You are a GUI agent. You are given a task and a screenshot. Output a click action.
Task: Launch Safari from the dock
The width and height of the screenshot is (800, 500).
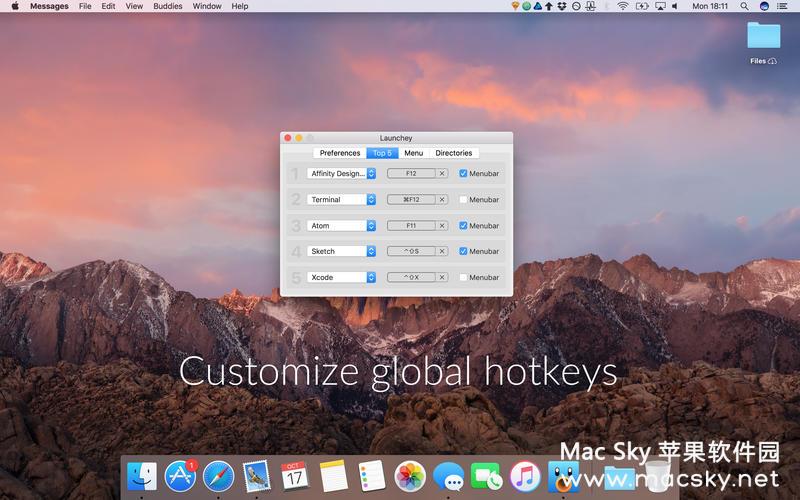point(219,477)
